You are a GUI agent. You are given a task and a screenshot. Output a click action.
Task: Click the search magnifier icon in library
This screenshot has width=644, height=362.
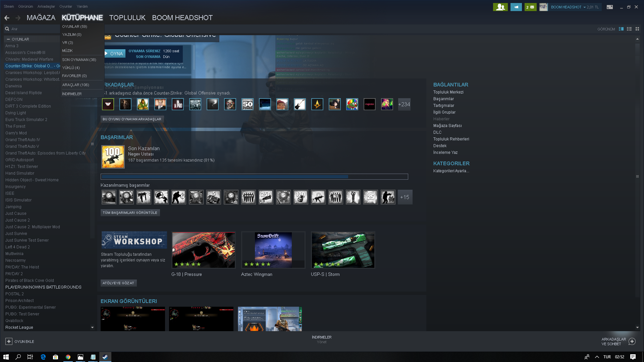(x=7, y=29)
